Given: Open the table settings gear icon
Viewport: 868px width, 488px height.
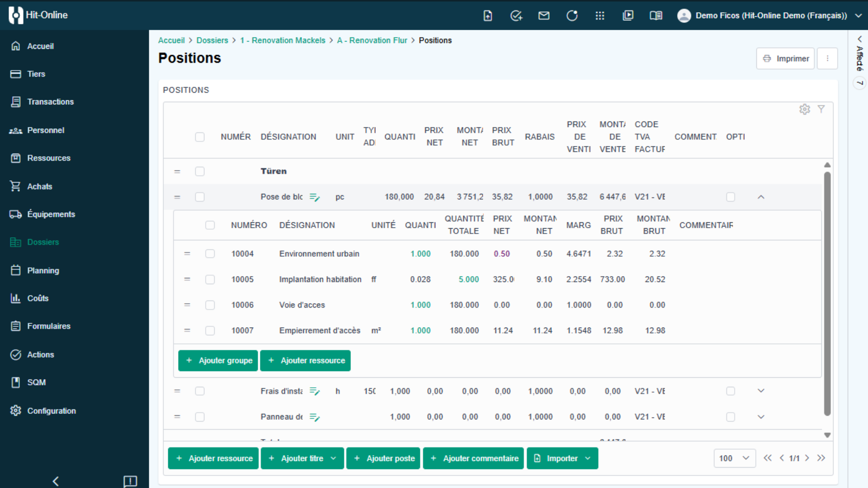Looking at the screenshot, I should 805,109.
